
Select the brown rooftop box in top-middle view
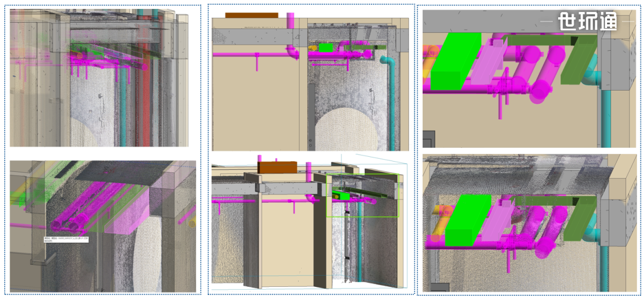251,15
